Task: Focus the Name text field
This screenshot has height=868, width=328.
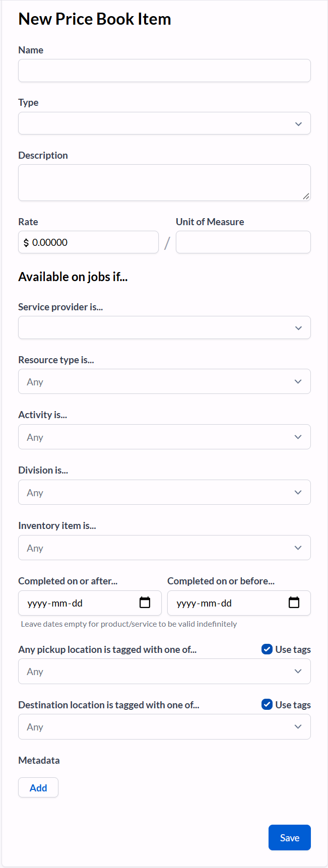Action: (x=164, y=71)
